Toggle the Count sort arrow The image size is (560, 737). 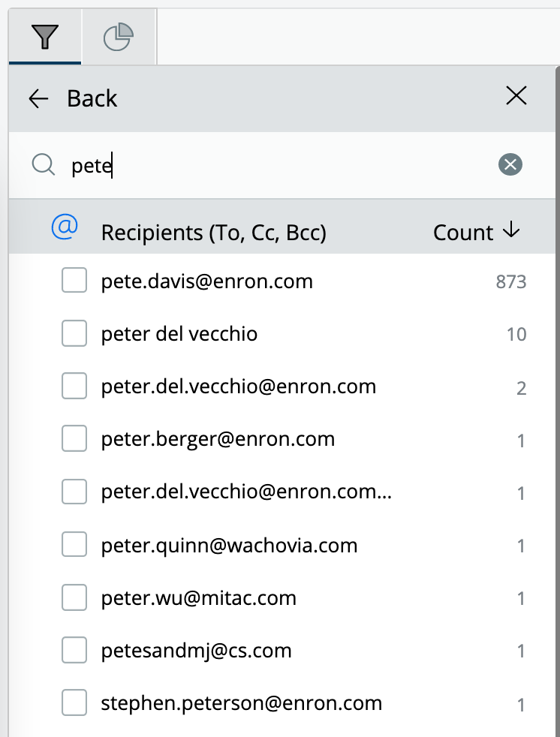(x=510, y=230)
